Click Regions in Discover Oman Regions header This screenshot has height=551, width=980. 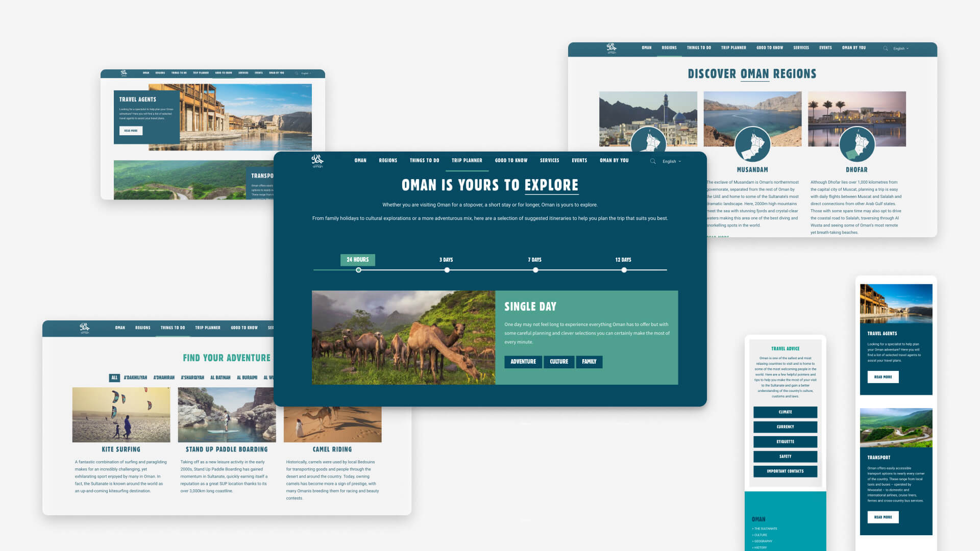tap(669, 48)
